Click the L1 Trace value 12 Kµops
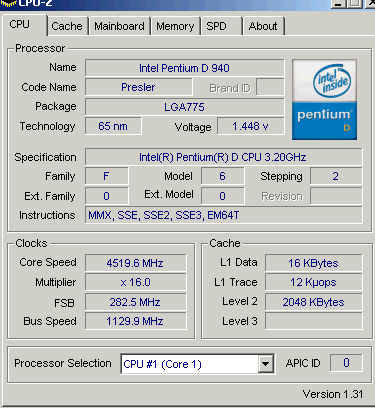375x408 pixels. (313, 282)
